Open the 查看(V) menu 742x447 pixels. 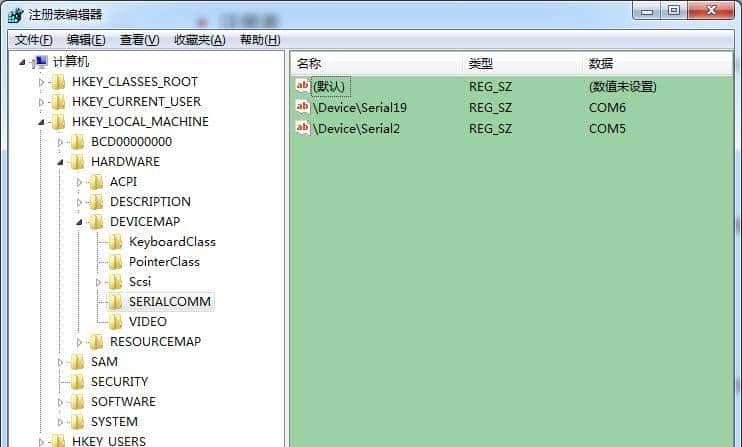(140, 40)
